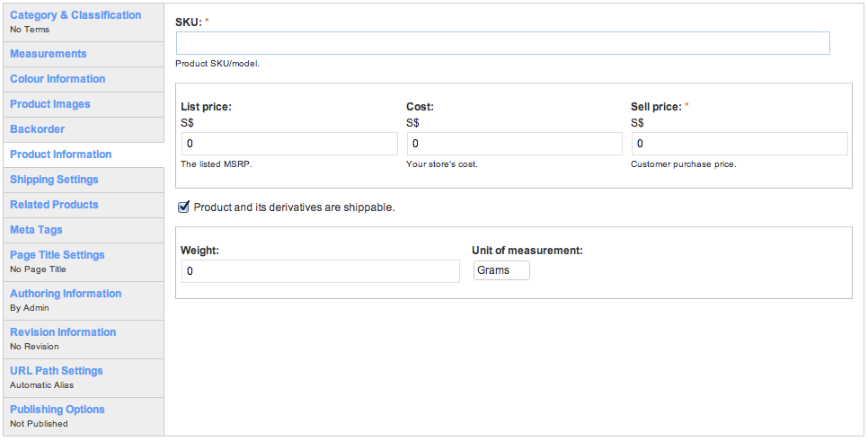Open Publishing Options tab
This screenshot has width=868, height=441.
[83, 416]
